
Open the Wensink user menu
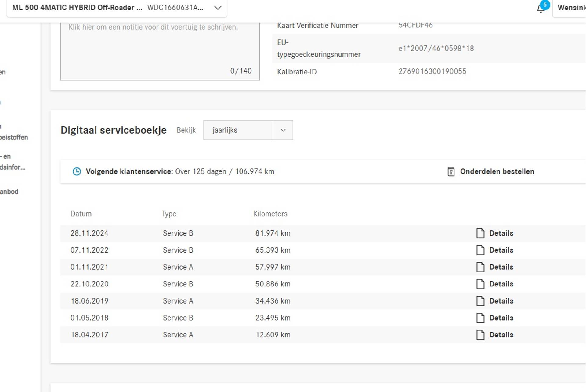point(571,8)
